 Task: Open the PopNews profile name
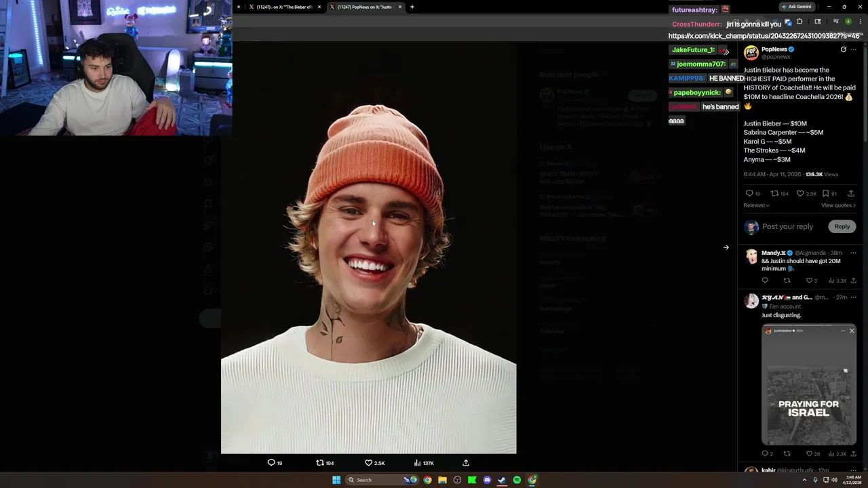coord(774,49)
